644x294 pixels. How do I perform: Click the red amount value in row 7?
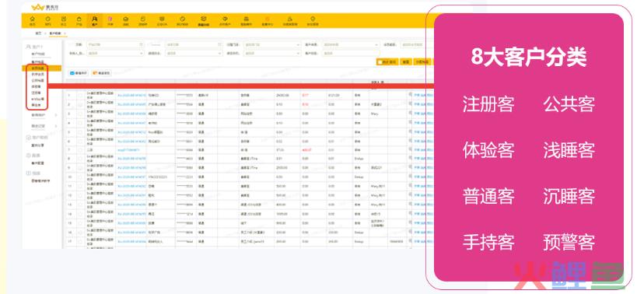(306, 150)
